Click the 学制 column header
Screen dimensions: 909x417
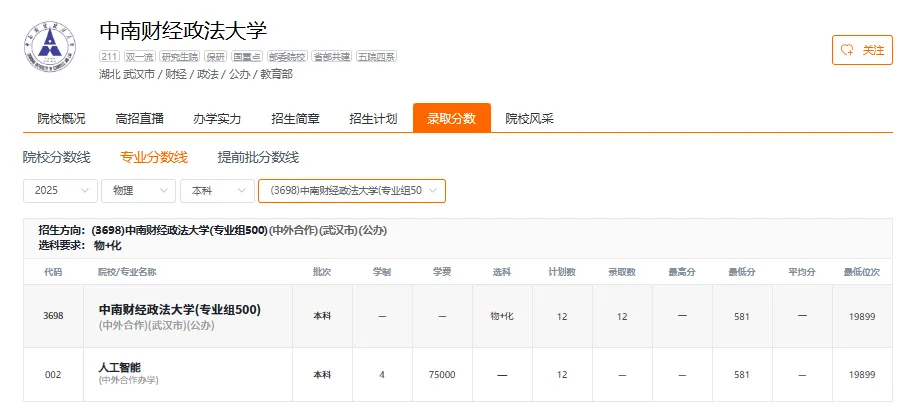tap(382, 271)
